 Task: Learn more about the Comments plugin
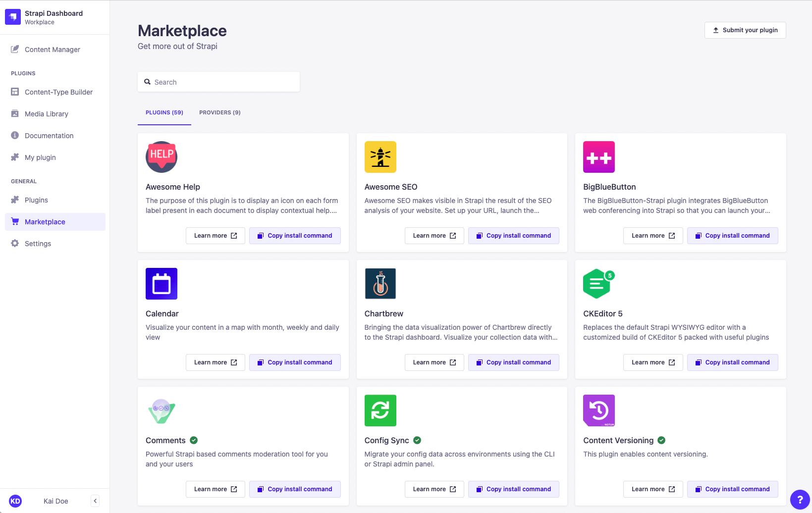coord(216,489)
